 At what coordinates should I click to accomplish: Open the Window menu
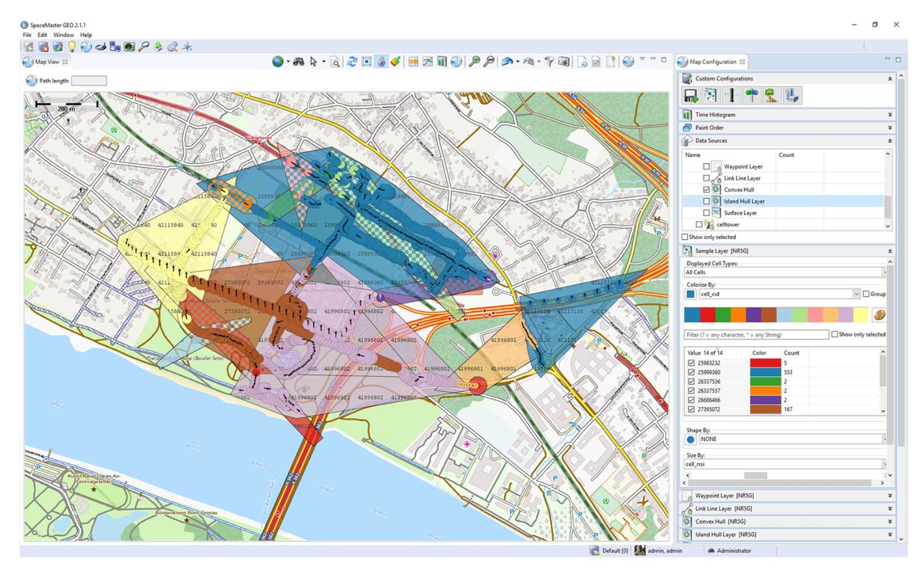click(x=63, y=35)
